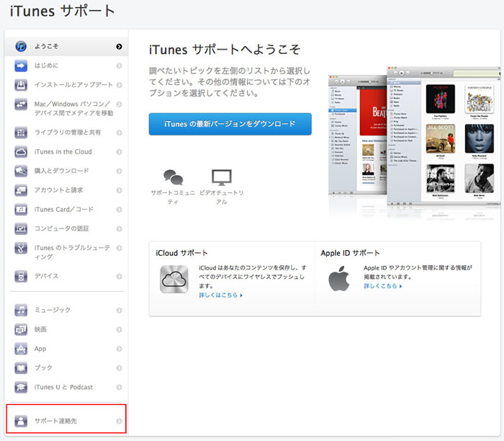Viewport: 504px width, 441px height.
Task: Open iTunes のトラブルシューティング topic
Action: (66, 252)
